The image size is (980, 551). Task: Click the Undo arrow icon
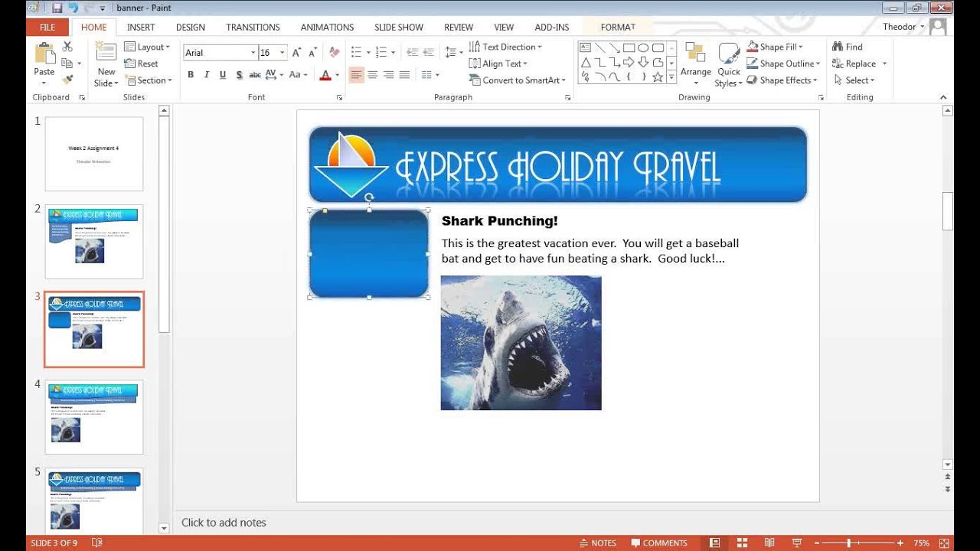tap(73, 8)
